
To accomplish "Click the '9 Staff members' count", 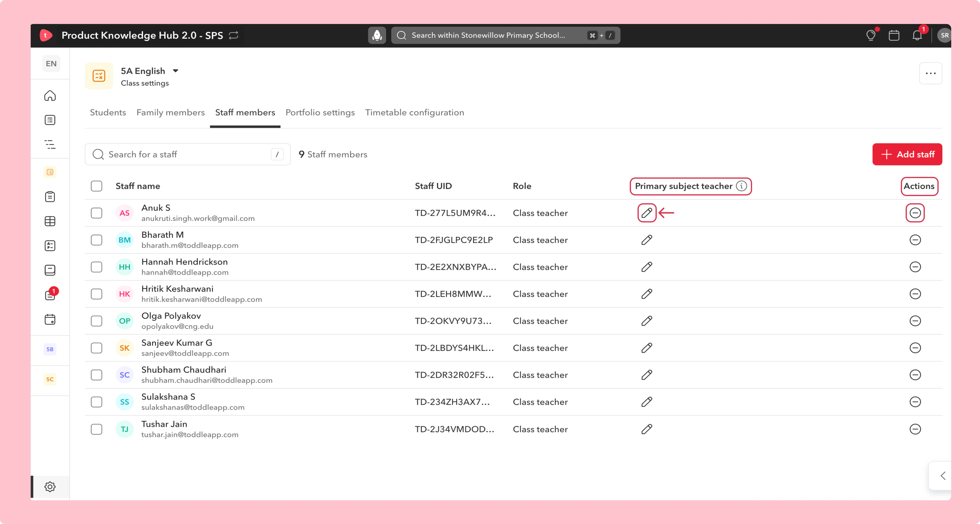I will click(x=333, y=154).
